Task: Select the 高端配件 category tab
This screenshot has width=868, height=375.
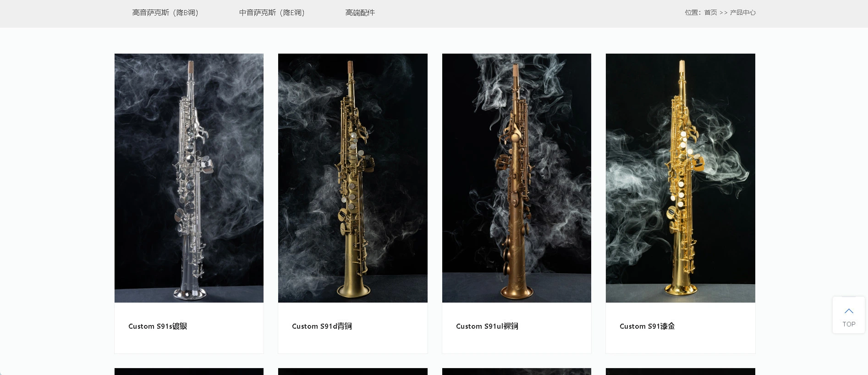Action: point(360,13)
